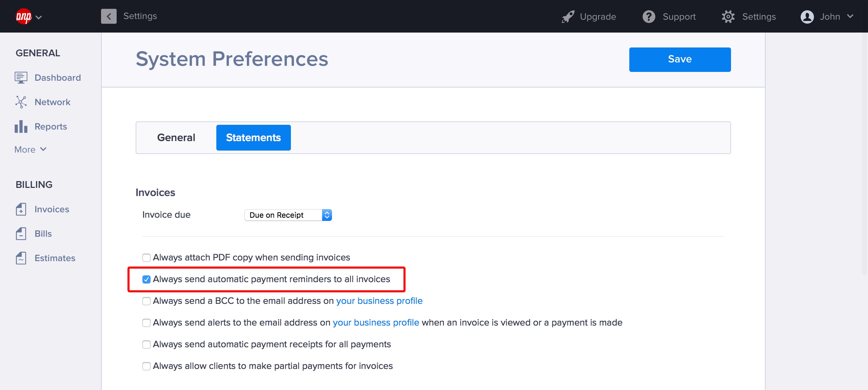Click the Bills document icon
This screenshot has width=868, height=390.
click(21, 234)
